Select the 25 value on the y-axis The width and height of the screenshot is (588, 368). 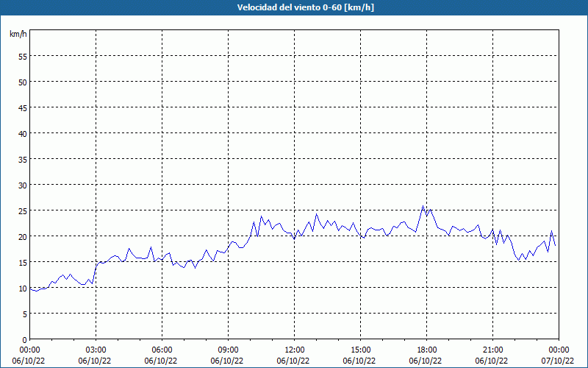point(23,211)
